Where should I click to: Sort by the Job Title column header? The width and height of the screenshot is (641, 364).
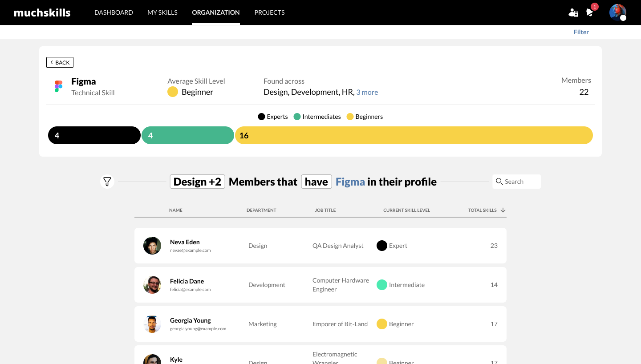325,210
